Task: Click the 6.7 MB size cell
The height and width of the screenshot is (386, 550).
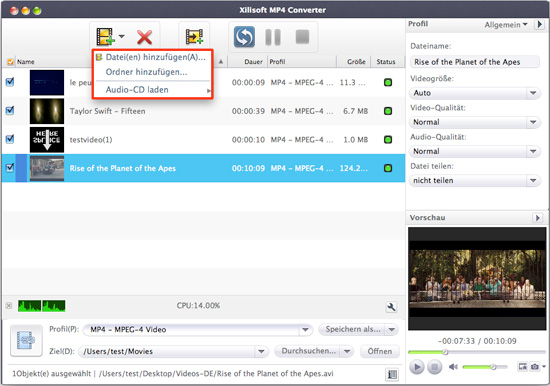Action: (x=355, y=111)
